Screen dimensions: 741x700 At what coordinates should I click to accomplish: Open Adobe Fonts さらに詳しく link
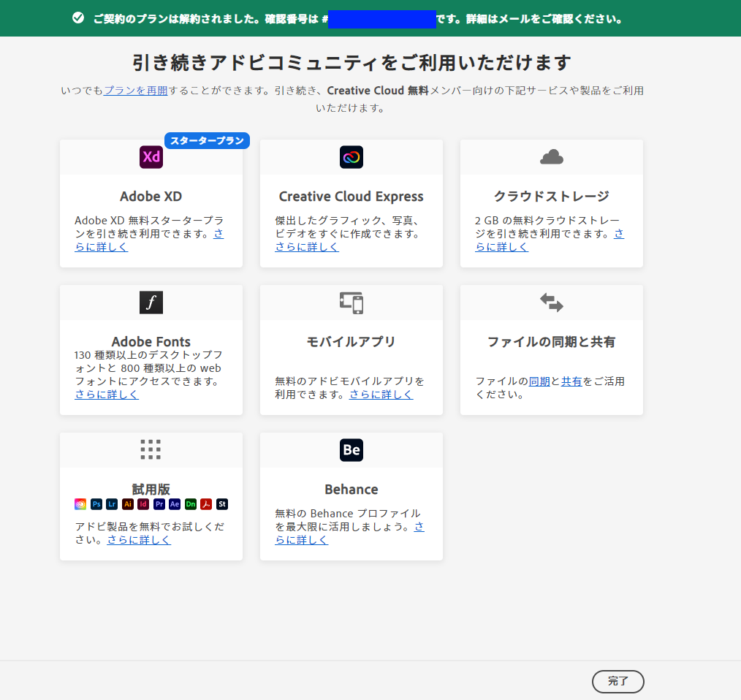[107, 394]
